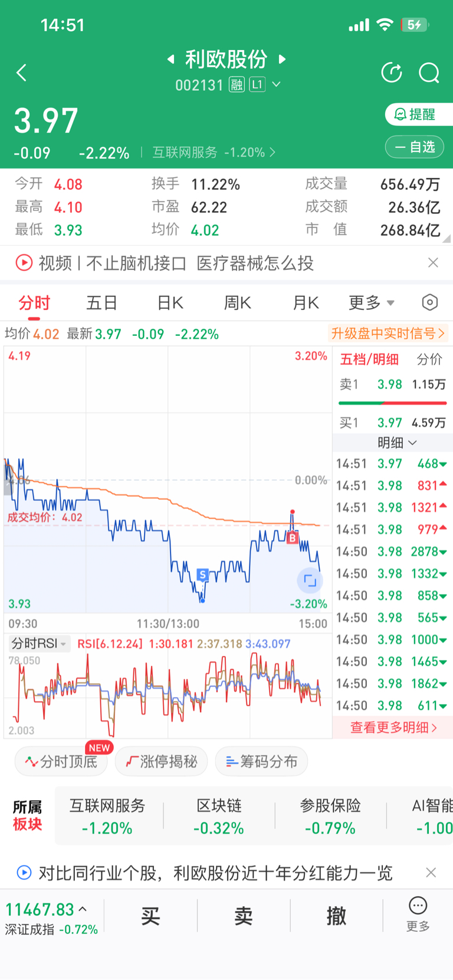Screen dimensions: 453x980
Task: Tap the buy/sell ratio bar
Action: pos(392,403)
